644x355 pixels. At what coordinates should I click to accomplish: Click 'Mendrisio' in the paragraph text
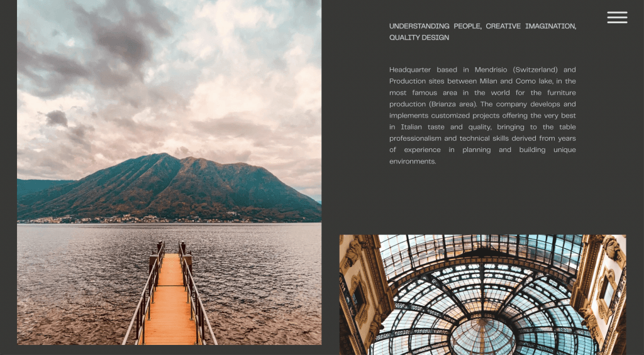pyautogui.click(x=491, y=69)
